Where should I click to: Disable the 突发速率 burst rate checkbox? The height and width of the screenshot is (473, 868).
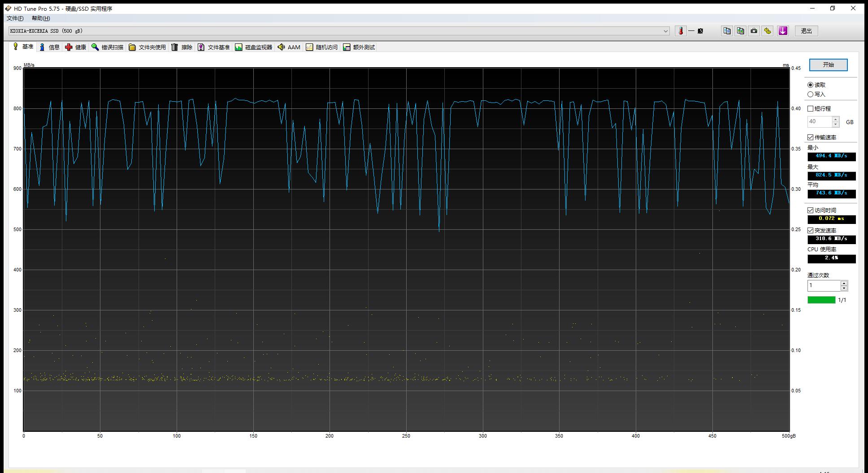point(811,230)
